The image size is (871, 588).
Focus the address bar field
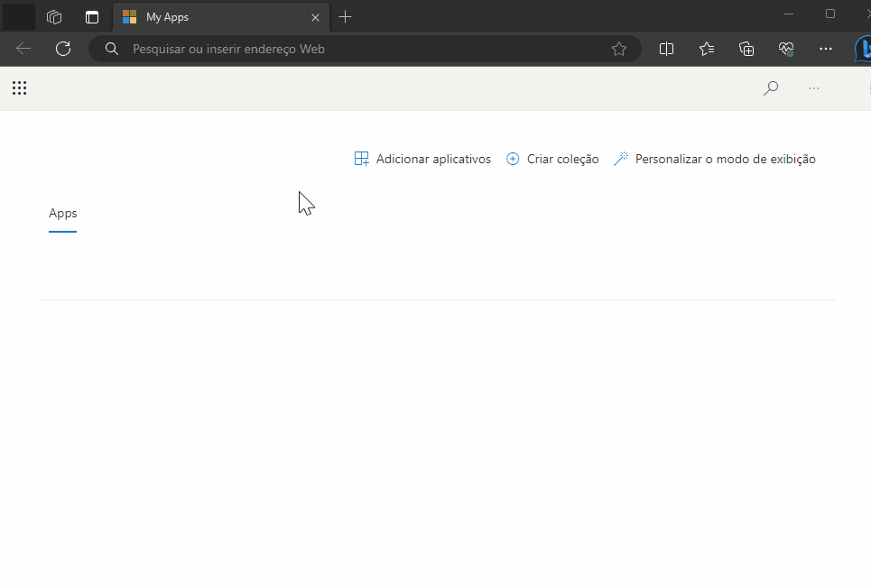point(366,49)
